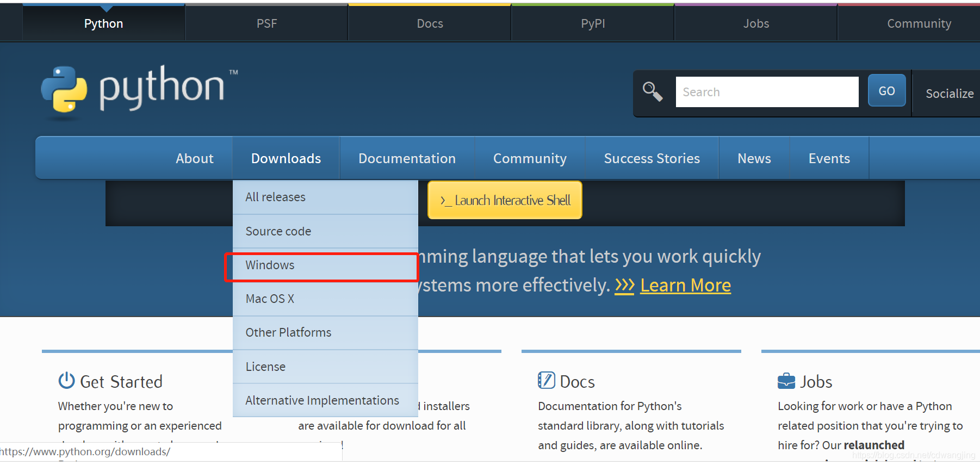Click the Docs section heading
The width and height of the screenshot is (980, 465).
(577, 381)
